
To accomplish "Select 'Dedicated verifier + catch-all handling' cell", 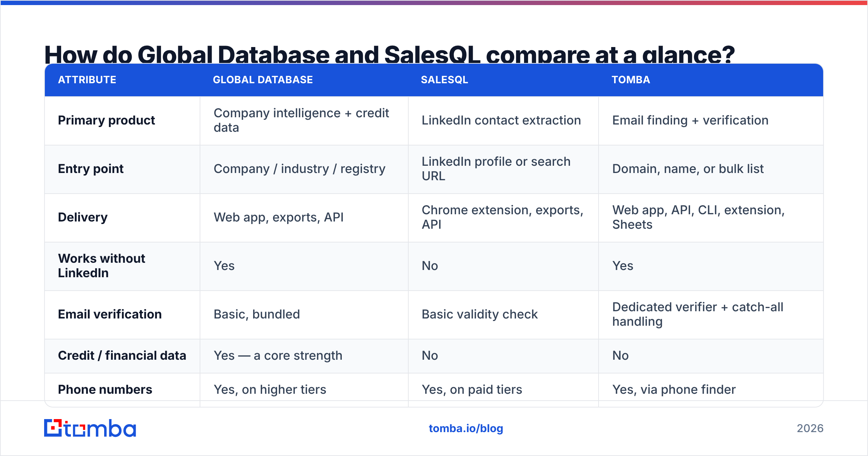I will [x=698, y=314].
